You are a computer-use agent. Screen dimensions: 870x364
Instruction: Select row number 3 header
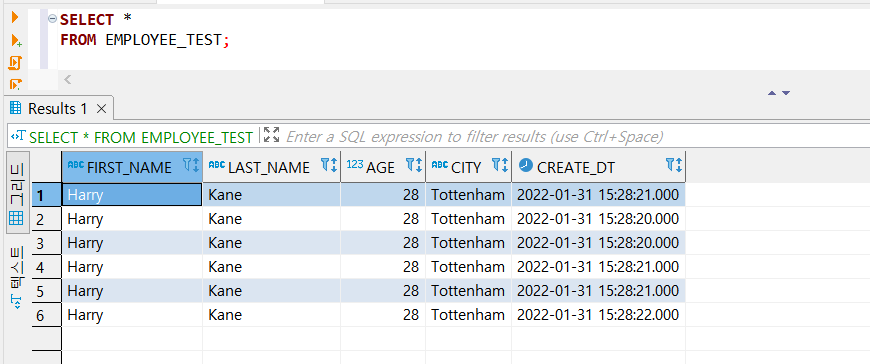point(47,243)
